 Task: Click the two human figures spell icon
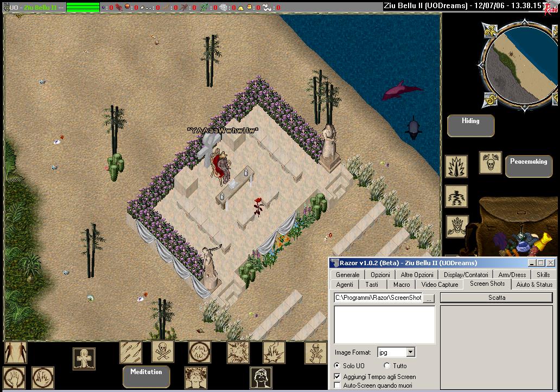[x=16, y=352]
